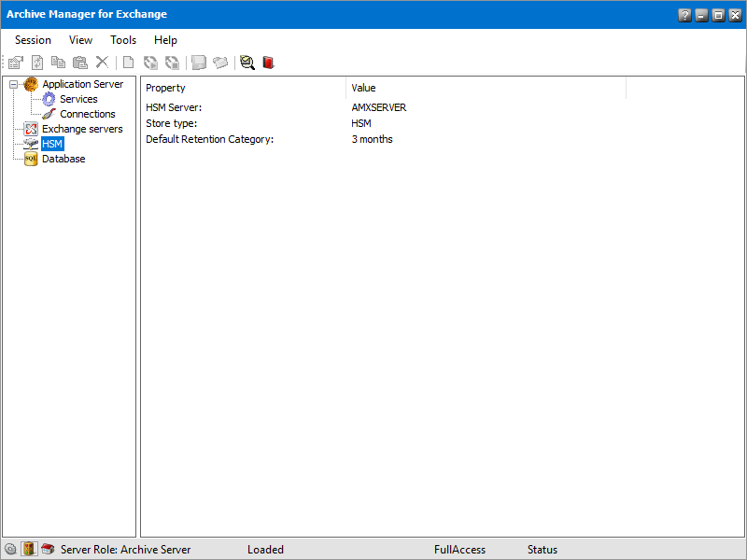
Task: Click the HSM store type value
Action: pos(361,123)
